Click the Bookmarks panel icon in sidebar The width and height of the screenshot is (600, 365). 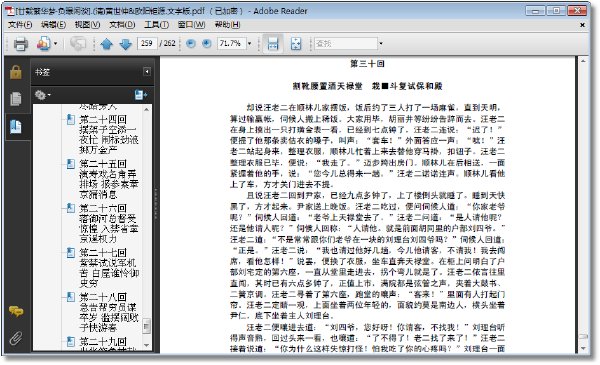click(16, 127)
